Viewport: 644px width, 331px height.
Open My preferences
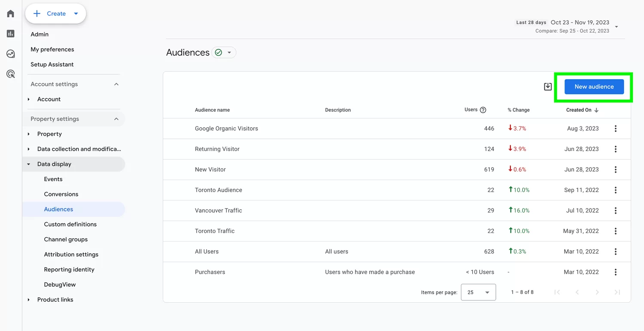[x=52, y=49]
